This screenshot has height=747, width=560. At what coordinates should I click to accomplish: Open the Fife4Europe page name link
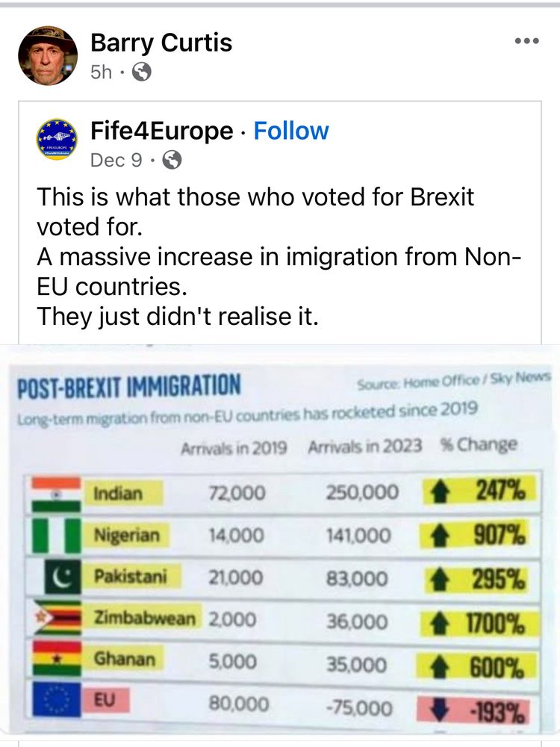(162, 131)
